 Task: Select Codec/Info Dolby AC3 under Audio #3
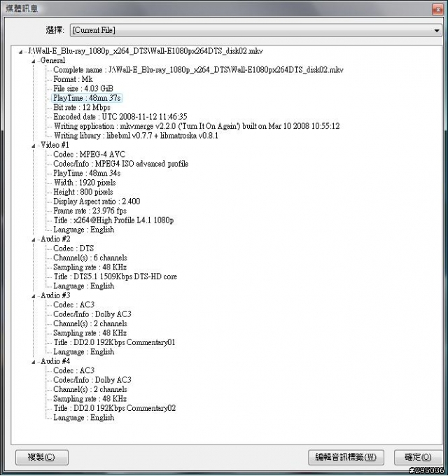tap(92, 314)
